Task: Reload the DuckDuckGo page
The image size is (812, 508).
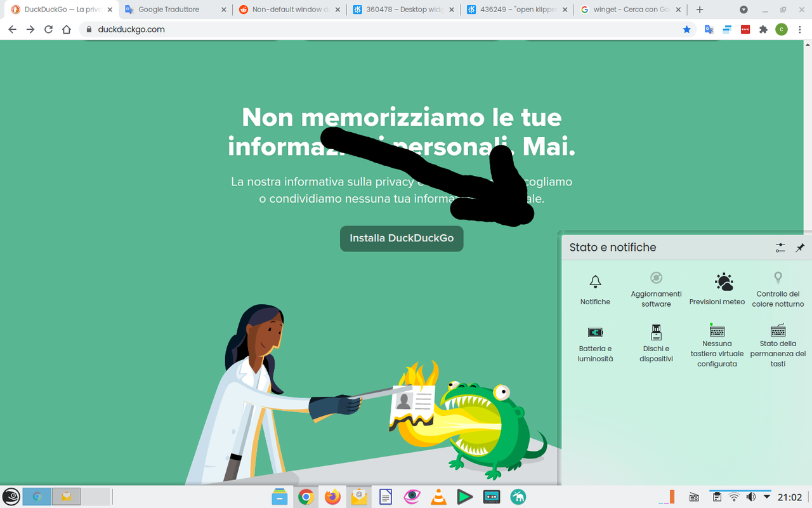Action: (48, 29)
